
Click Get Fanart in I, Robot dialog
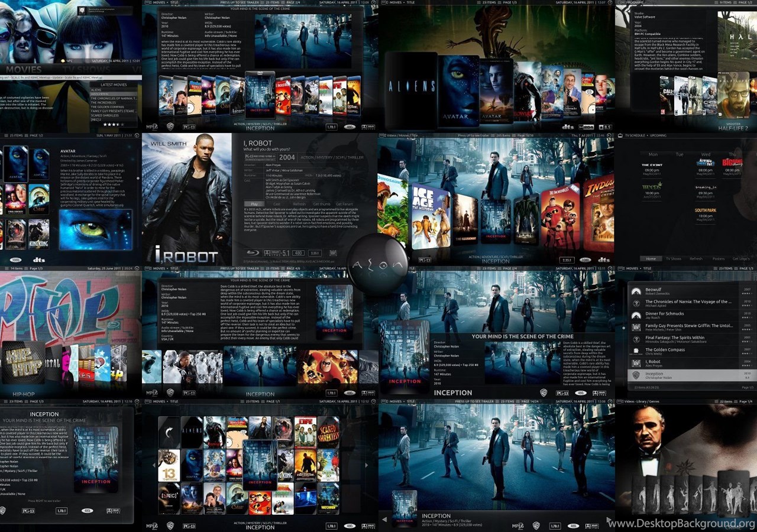(345, 204)
